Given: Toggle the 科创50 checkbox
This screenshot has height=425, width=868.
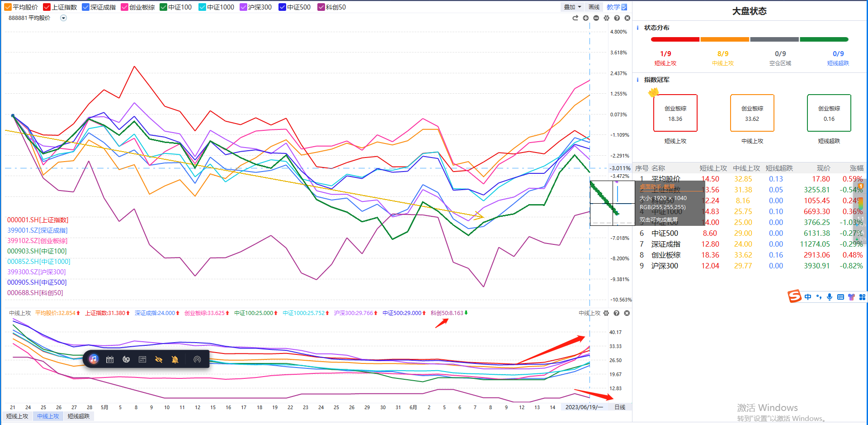Looking at the screenshot, I should coord(321,7).
